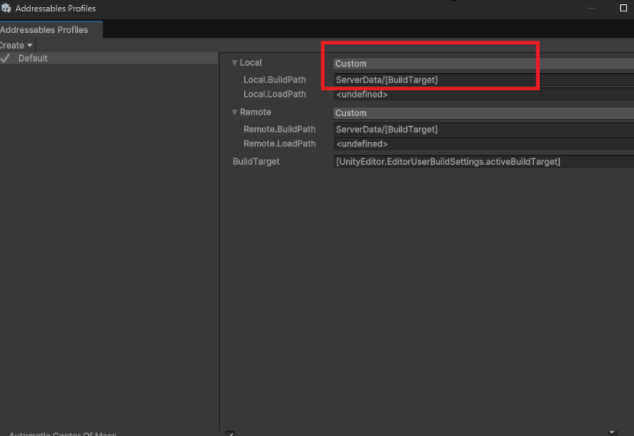
Task: Select the Addressables Profiles tab
Action: (x=51, y=30)
